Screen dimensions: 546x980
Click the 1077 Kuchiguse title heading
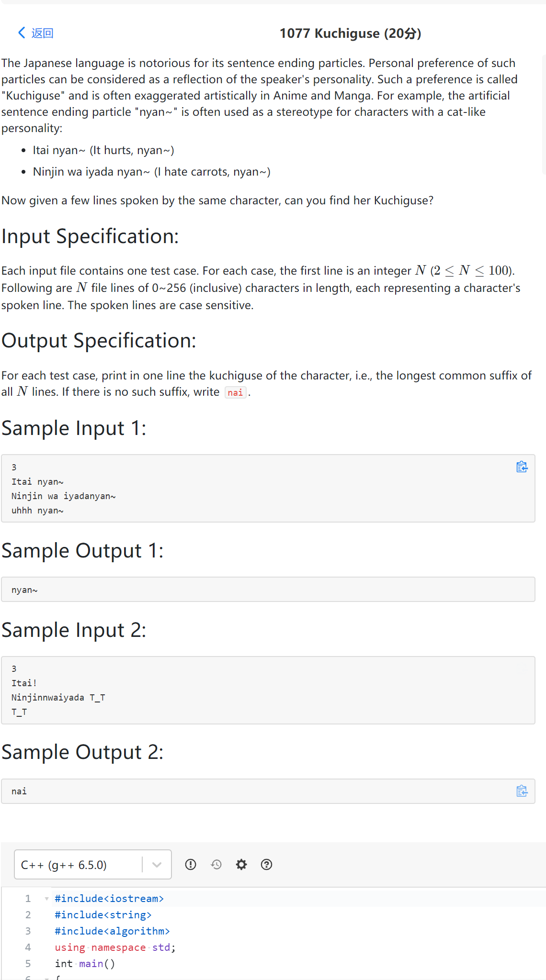[350, 33]
